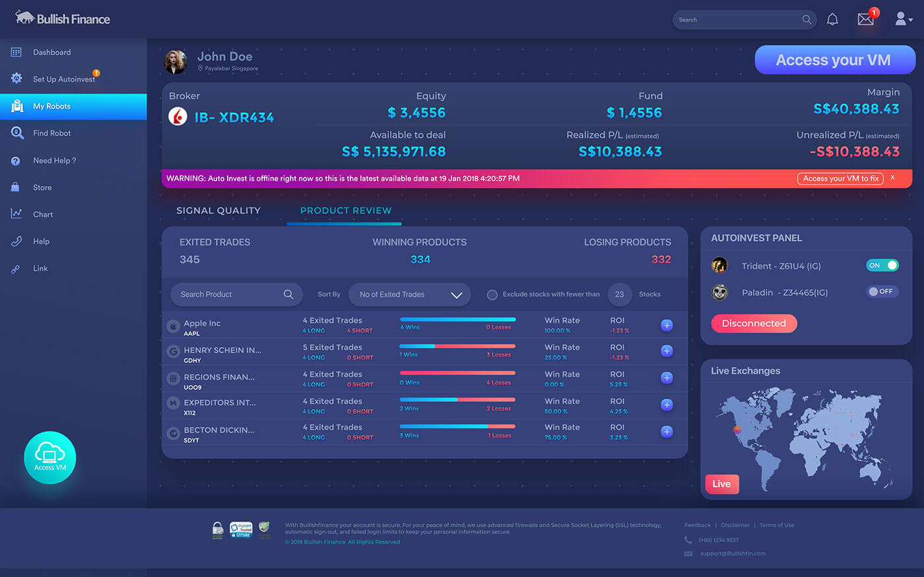Click the Chart sidebar icon
This screenshot has height=577, width=924.
click(16, 214)
